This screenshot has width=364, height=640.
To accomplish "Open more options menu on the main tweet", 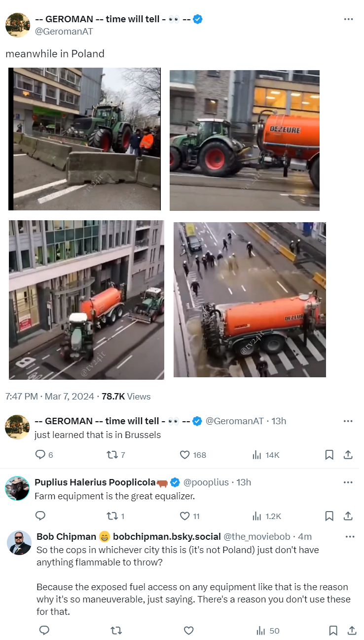I will pyautogui.click(x=348, y=19).
